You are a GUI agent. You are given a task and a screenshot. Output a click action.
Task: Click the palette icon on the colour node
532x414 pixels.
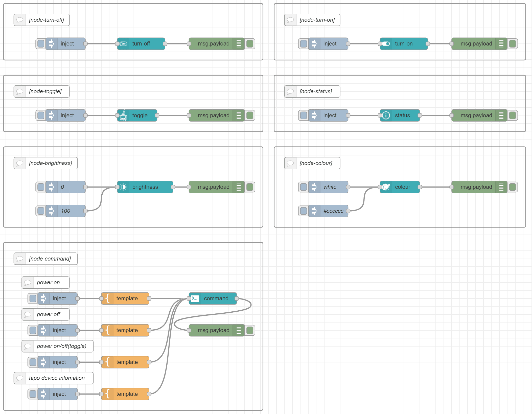click(386, 187)
